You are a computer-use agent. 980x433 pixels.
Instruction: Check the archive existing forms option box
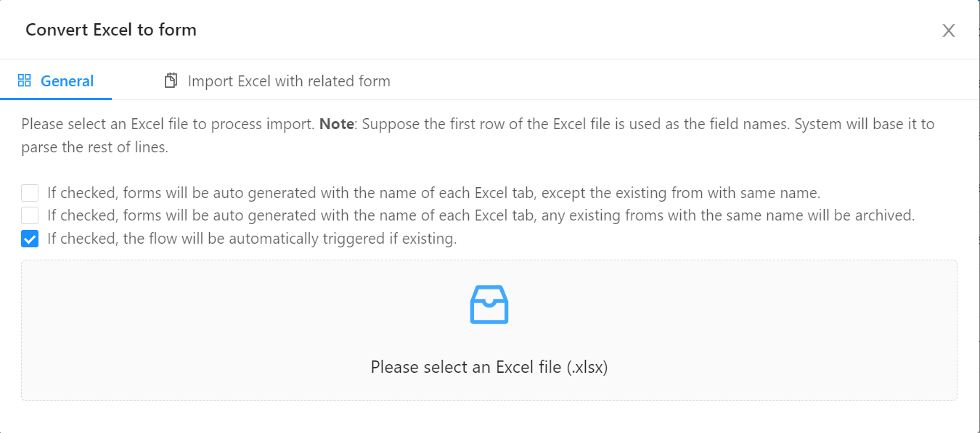(x=30, y=215)
